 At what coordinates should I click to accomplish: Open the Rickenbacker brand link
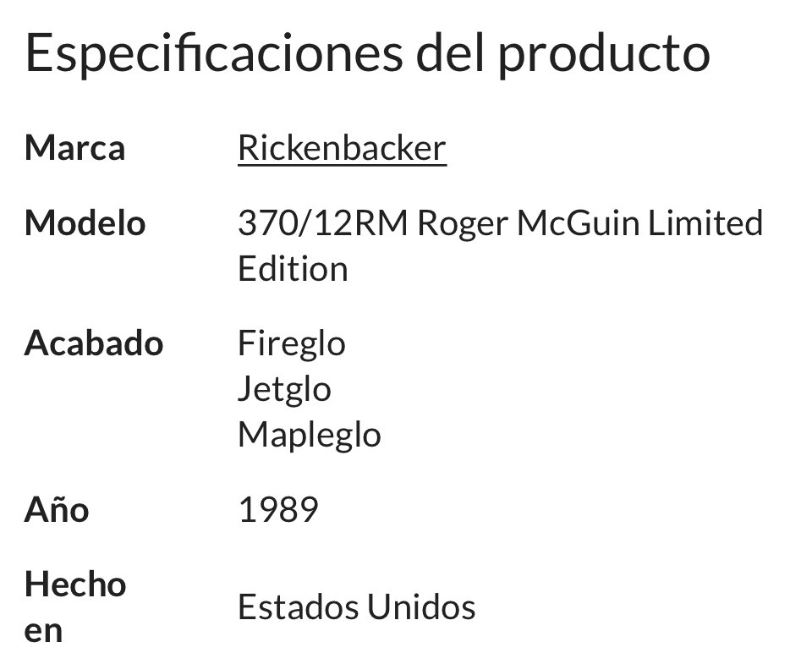click(342, 148)
